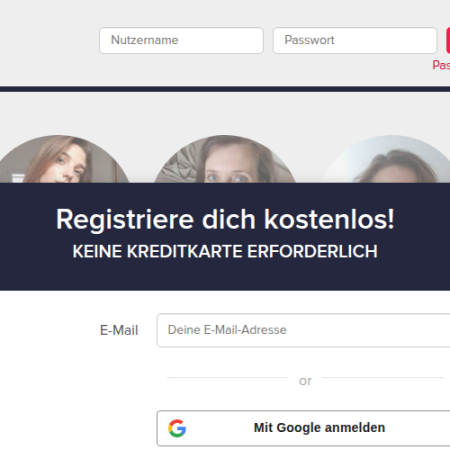Click the E-Mail label
Viewport: 450px width, 450px height.
(119, 330)
